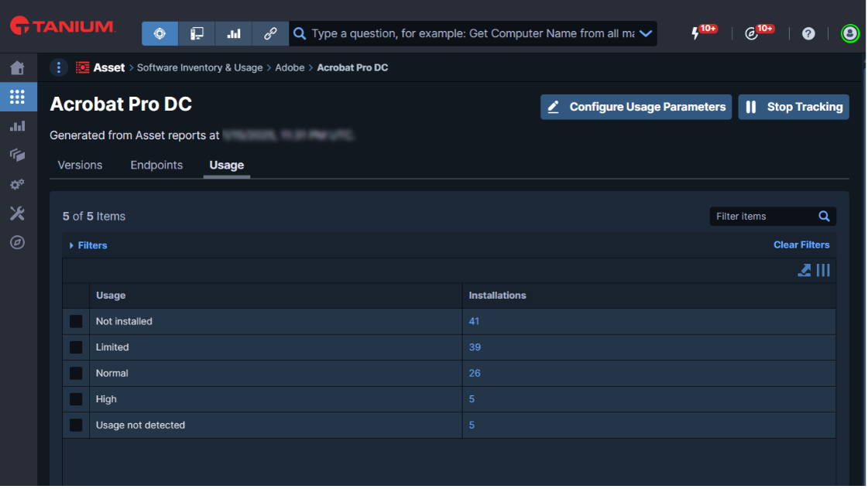Click the Tanium logo
868x489 pixels.
pos(62,26)
